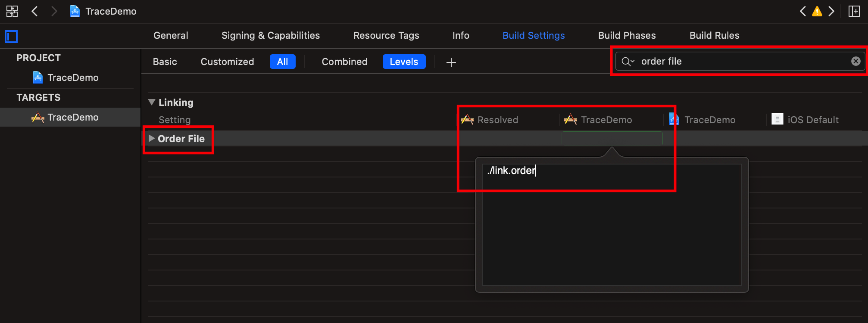Expand the Order File setting row
The width and height of the screenshot is (868, 323).
click(x=152, y=138)
